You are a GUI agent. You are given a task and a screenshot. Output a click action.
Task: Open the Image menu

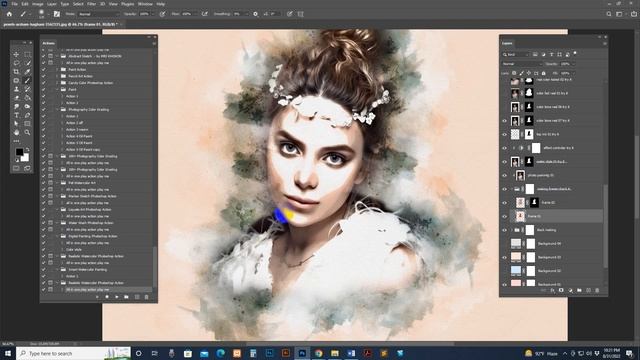click(38, 4)
